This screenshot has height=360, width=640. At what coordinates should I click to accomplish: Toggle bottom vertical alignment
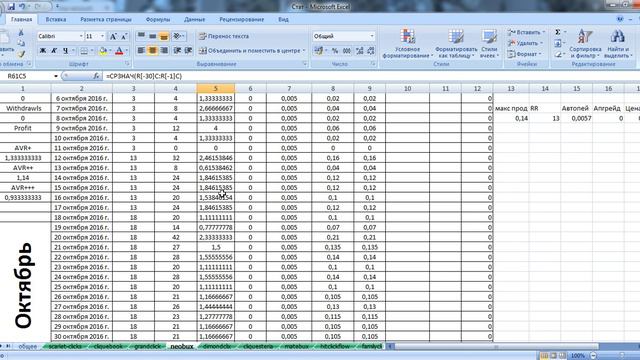click(x=164, y=36)
